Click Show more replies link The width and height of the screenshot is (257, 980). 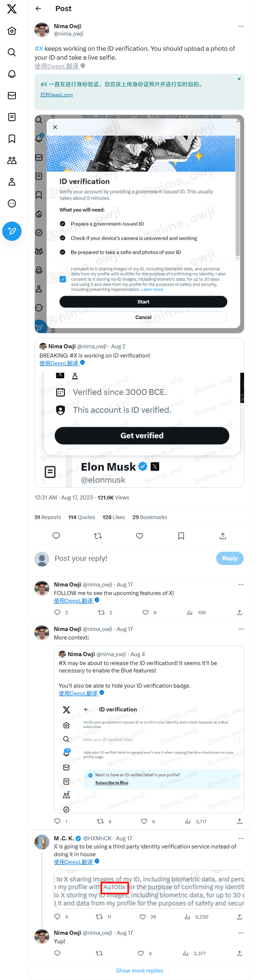pos(139,970)
